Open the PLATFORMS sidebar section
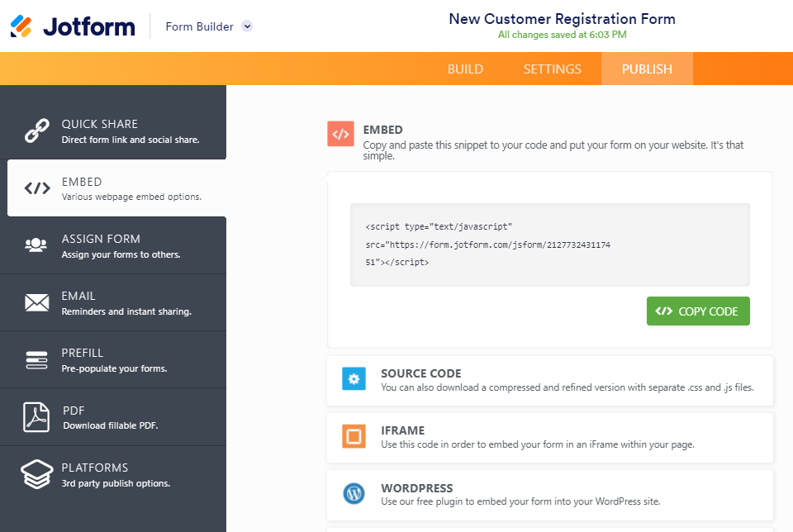Viewport: 793px width, 532px height. click(113, 475)
